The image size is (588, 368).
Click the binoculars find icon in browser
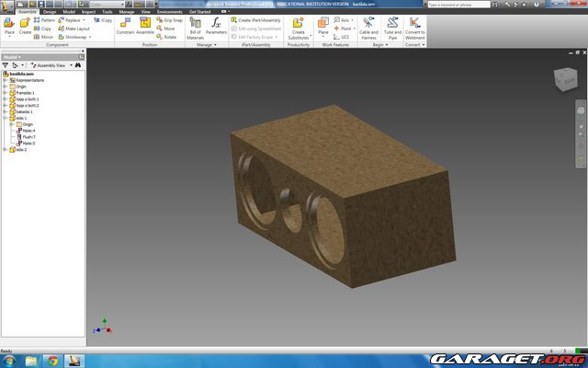click(x=80, y=65)
